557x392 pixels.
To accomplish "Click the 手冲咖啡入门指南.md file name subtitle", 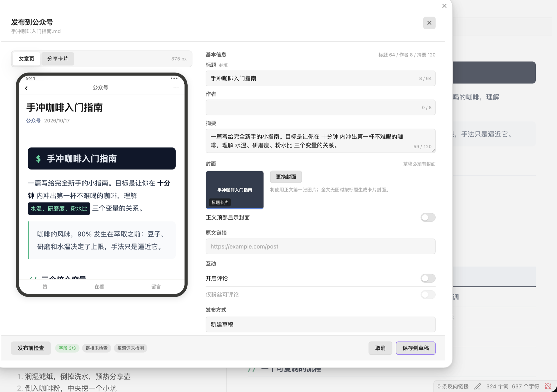I will point(36,31).
